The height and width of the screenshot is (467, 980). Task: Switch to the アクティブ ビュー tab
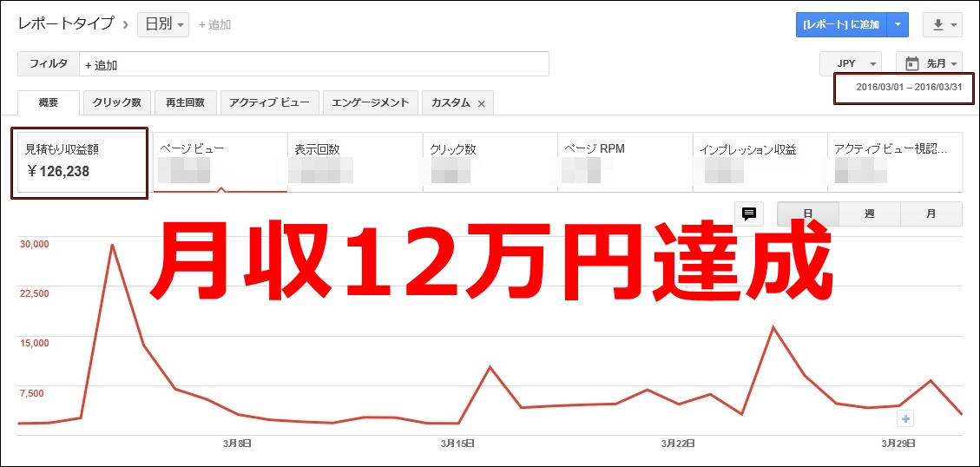click(x=270, y=103)
